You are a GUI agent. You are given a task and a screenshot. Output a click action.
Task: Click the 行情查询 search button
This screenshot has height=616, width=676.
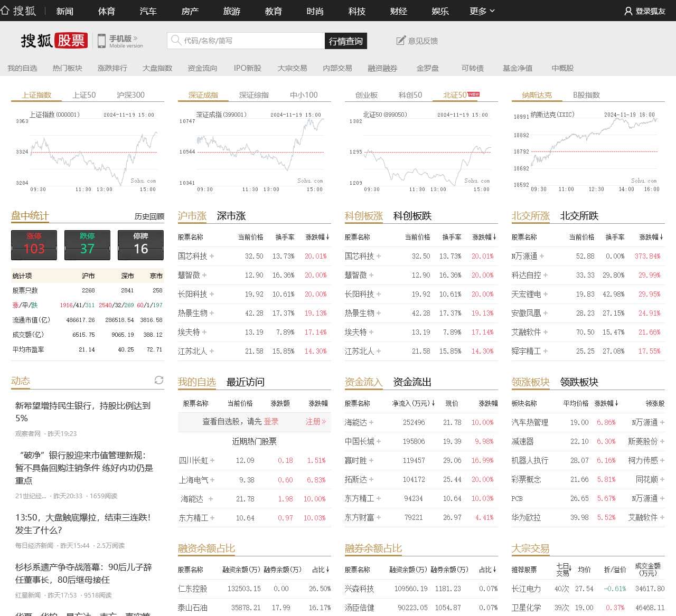pyautogui.click(x=346, y=41)
